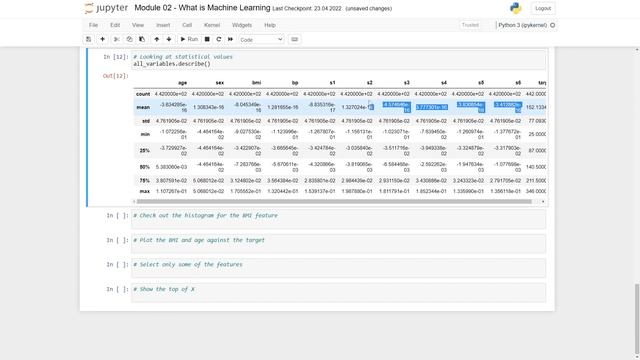Open the Cell menu
The image size is (640, 360).
(187, 25)
